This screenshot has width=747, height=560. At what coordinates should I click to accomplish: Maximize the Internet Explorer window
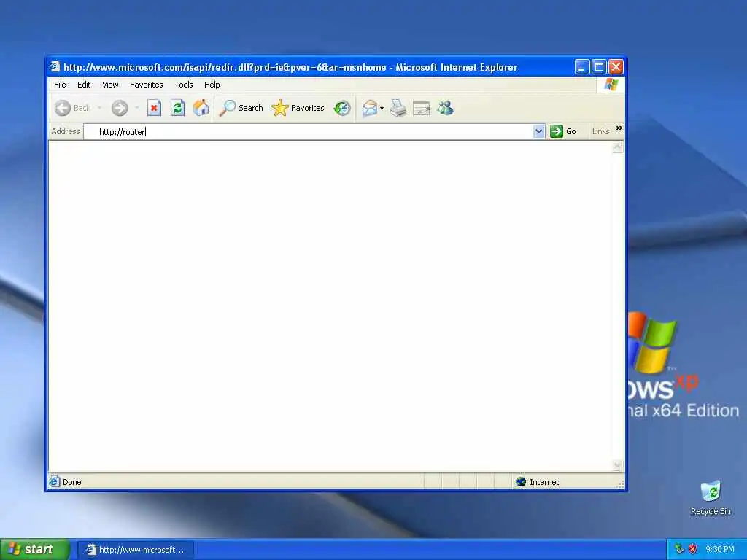pyautogui.click(x=599, y=67)
